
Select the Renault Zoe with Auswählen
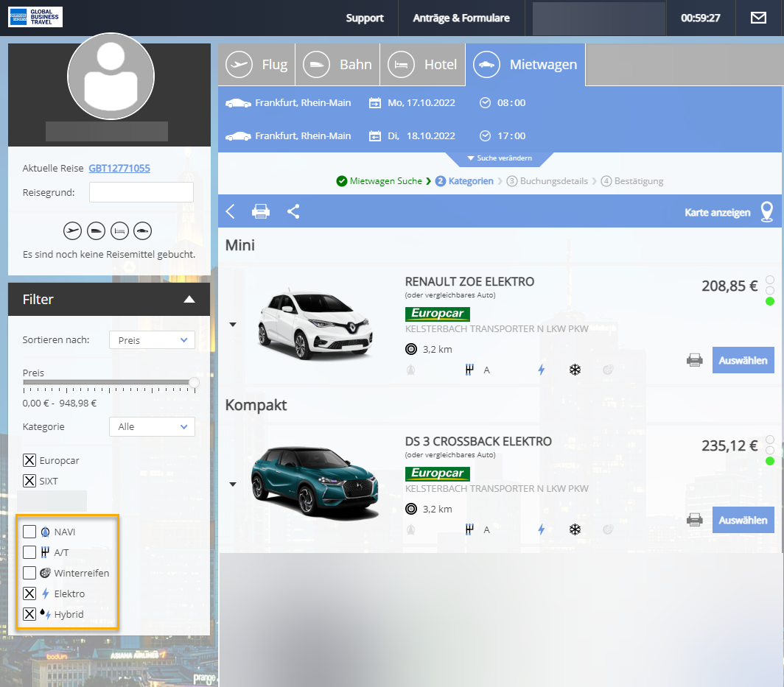(743, 360)
